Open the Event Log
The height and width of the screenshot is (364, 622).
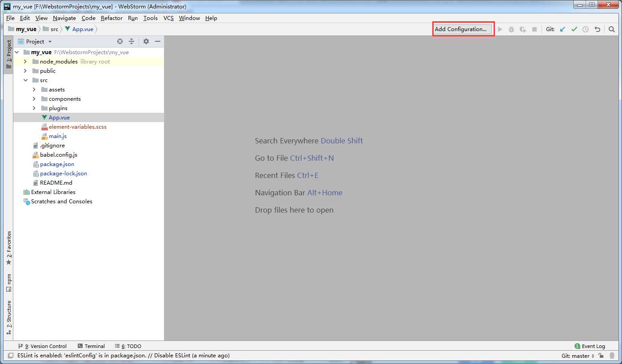point(590,346)
